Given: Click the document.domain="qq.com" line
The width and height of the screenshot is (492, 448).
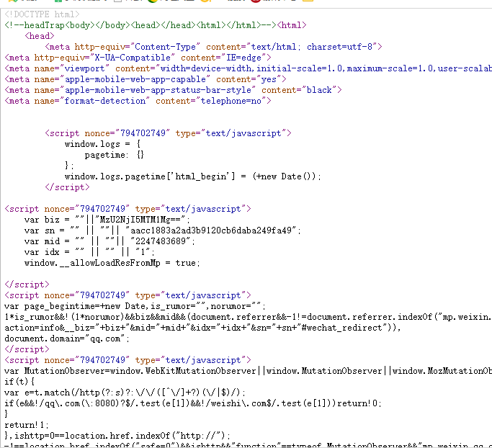Looking at the screenshot, I should [x=67, y=339].
